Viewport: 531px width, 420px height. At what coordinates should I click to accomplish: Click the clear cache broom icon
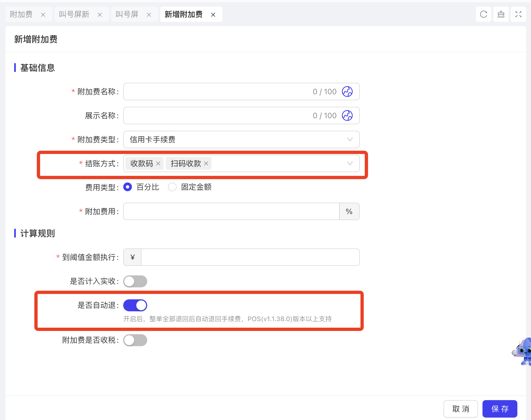501,14
